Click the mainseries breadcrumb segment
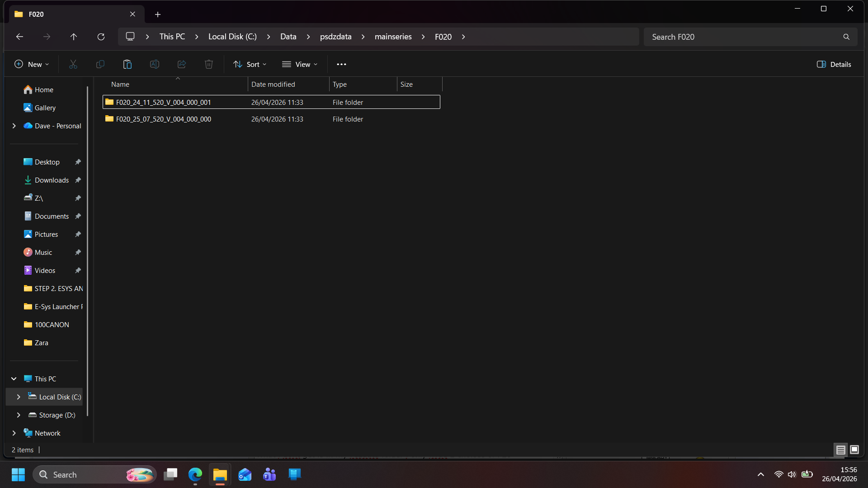The width and height of the screenshot is (868, 488). (x=393, y=37)
